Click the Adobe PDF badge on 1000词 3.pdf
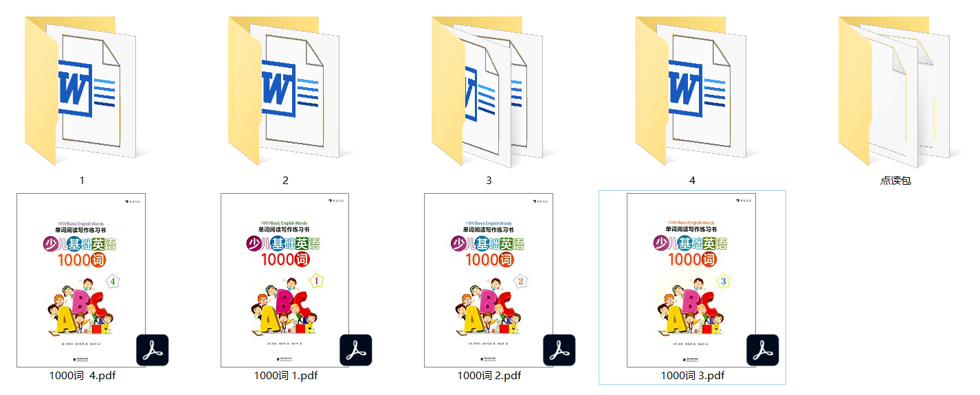The height and width of the screenshot is (395, 980). 762,350
